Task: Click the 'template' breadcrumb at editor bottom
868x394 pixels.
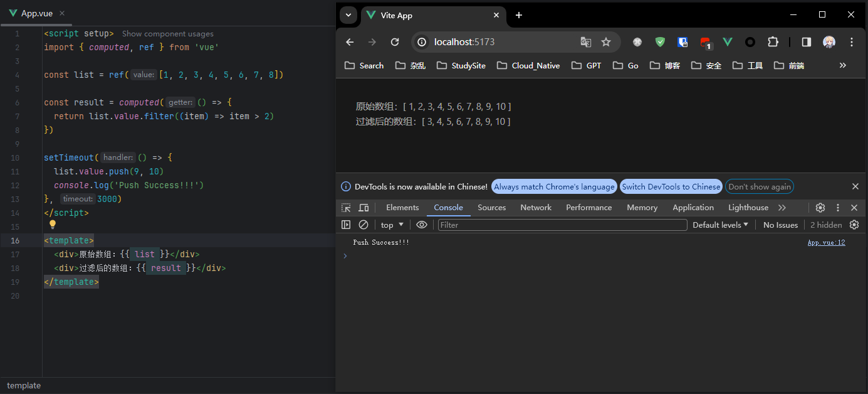Action: point(24,385)
